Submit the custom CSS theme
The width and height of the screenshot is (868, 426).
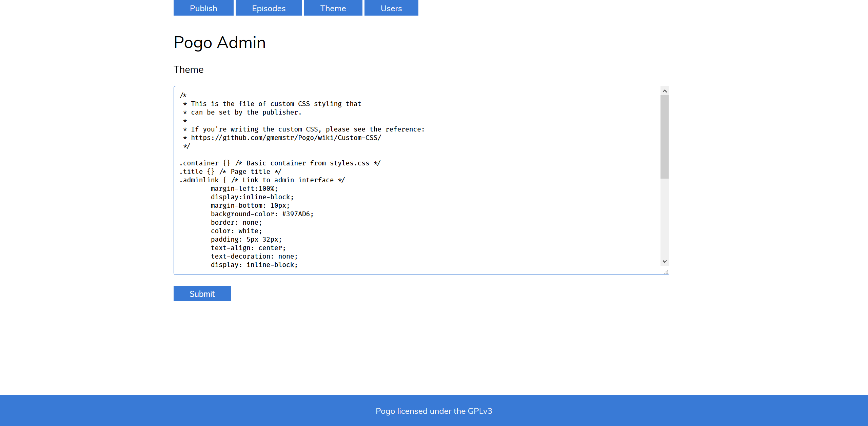click(202, 293)
